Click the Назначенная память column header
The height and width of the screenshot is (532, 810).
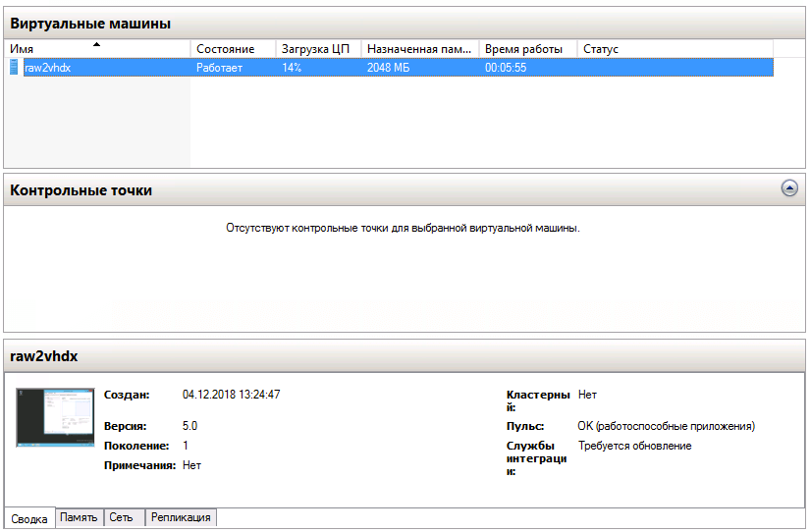(419, 49)
